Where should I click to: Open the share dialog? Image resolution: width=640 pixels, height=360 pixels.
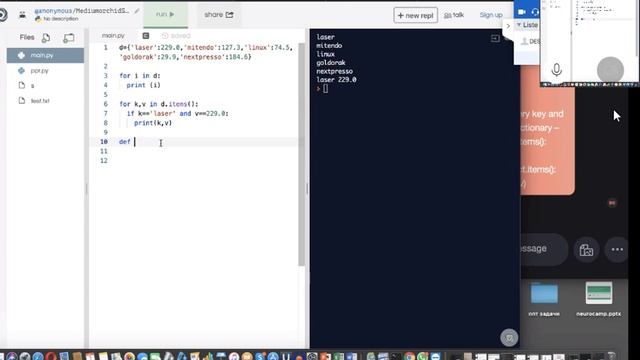pyautogui.click(x=218, y=15)
